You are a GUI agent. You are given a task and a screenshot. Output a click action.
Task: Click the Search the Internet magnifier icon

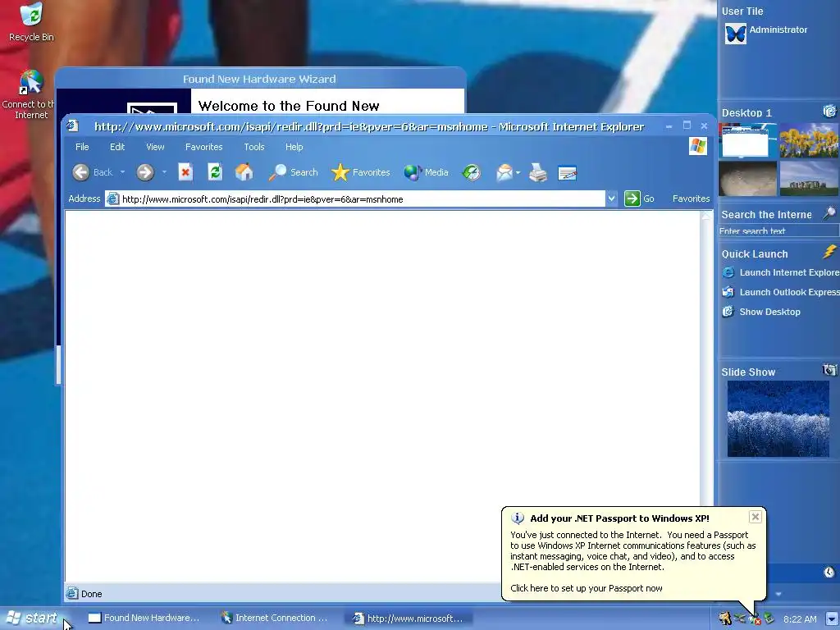tap(829, 213)
